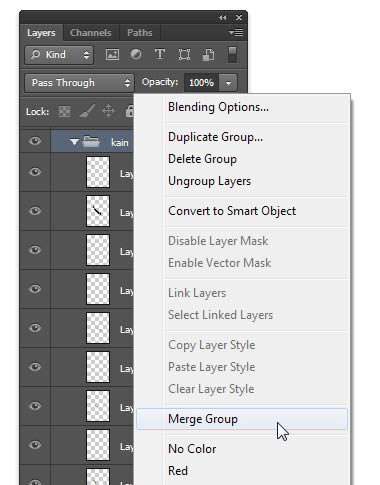The width and height of the screenshot is (380, 485).
Task: Lock transparent pixels icon
Action: click(64, 112)
